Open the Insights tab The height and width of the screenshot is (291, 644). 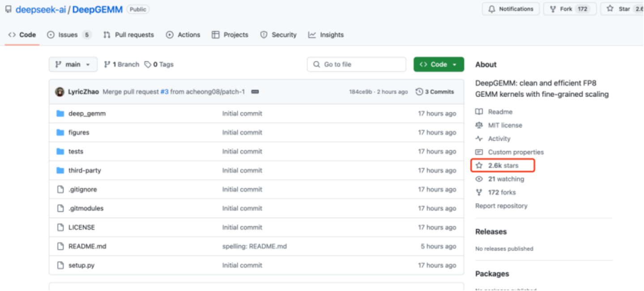click(326, 35)
